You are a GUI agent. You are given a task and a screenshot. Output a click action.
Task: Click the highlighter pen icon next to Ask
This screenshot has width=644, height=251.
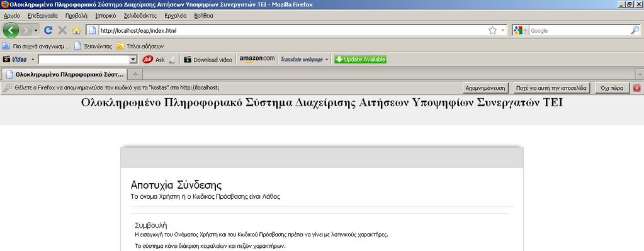(172, 60)
